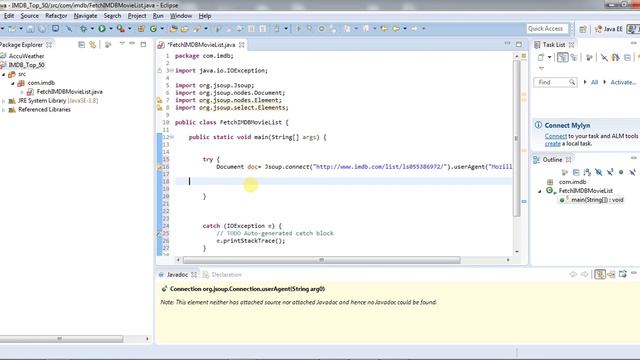Click the Open Type icon in toolbar
This screenshot has height=360, width=640.
(x=173, y=29)
